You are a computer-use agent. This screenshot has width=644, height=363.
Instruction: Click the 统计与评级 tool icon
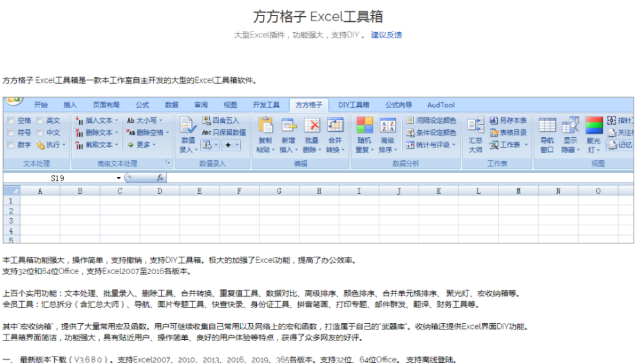[410, 145]
